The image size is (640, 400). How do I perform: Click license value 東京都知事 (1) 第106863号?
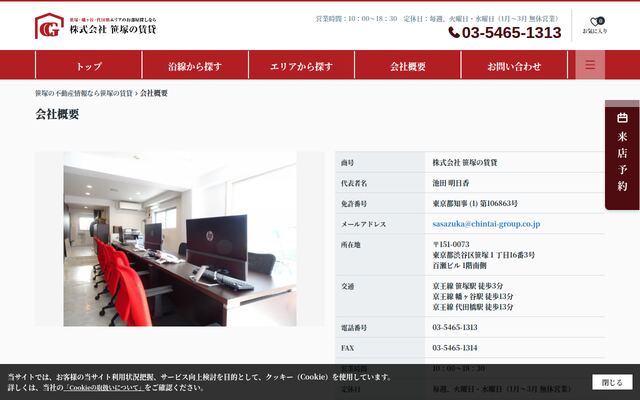point(475,203)
